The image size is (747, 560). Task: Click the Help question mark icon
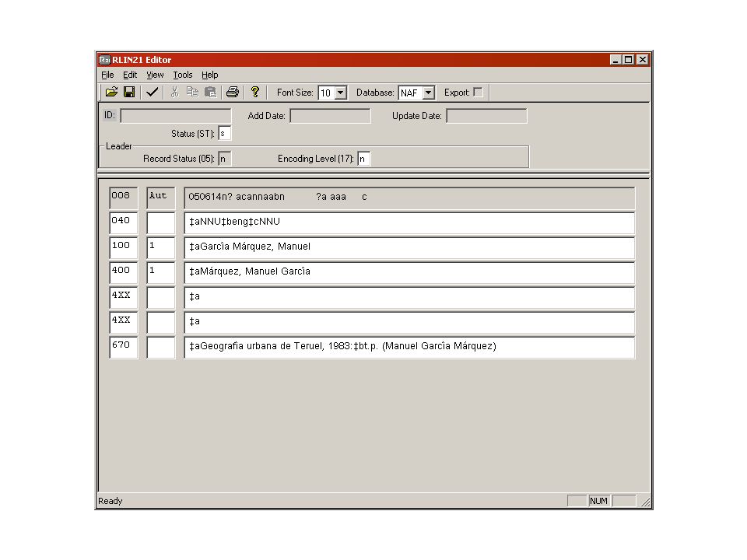pos(255,92)
